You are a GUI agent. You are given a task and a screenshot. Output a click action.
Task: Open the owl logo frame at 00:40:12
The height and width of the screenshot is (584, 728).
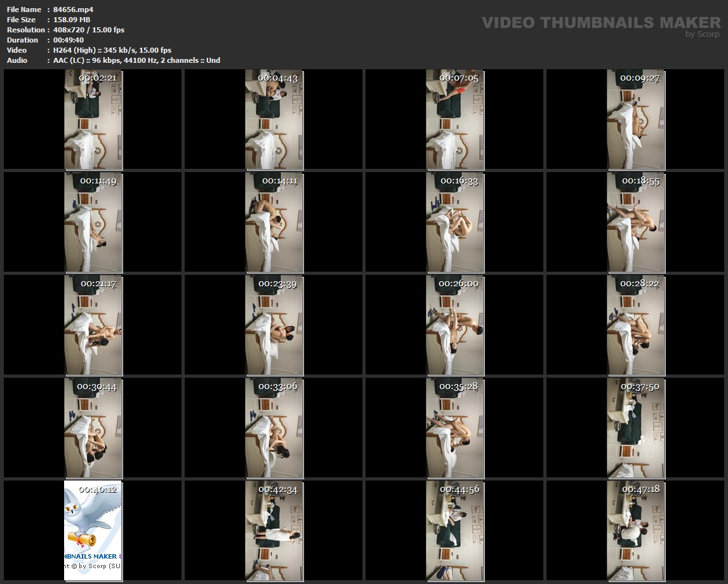click(93, 531)
